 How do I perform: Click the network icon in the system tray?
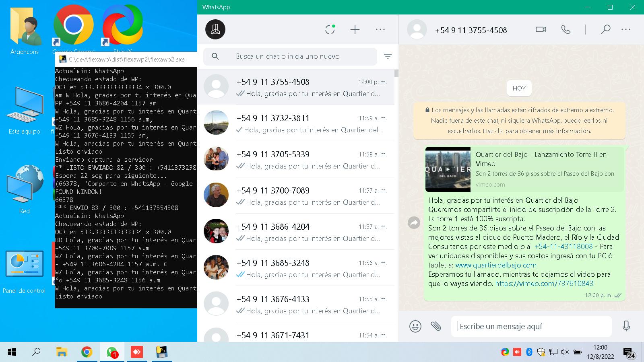(x=553, y=352)
